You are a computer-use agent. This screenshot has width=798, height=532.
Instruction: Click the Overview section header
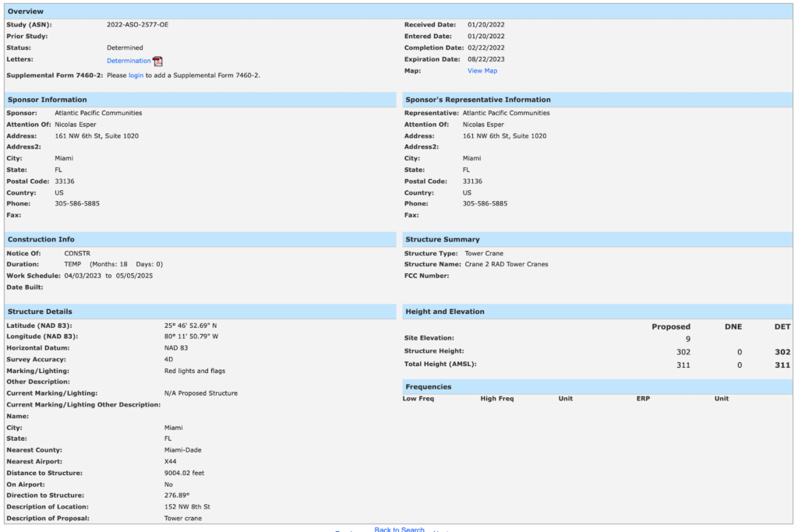point(26,12)
